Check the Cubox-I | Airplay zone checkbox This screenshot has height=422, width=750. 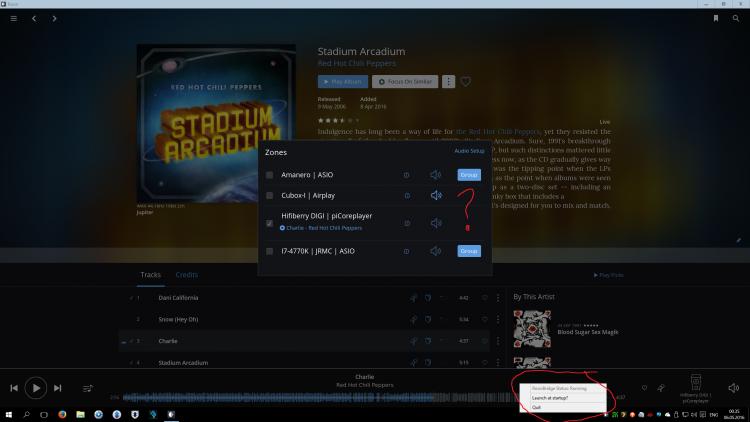270,196
